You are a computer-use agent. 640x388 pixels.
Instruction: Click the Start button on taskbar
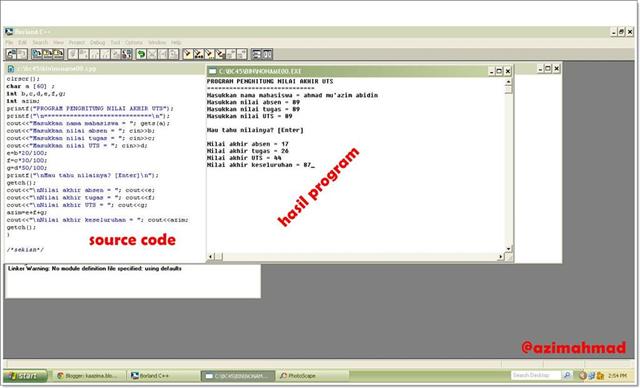(24, 375)
